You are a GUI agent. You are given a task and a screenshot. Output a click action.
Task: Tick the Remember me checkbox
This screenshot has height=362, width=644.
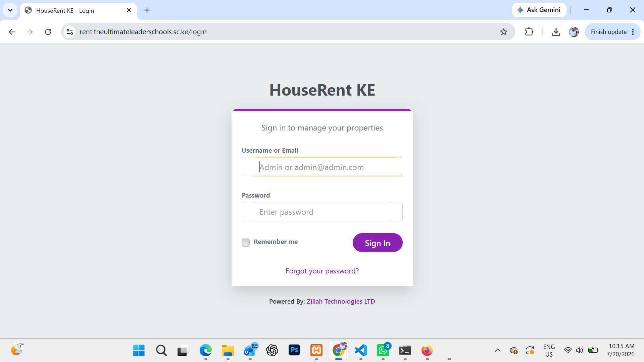click(246, 242)
